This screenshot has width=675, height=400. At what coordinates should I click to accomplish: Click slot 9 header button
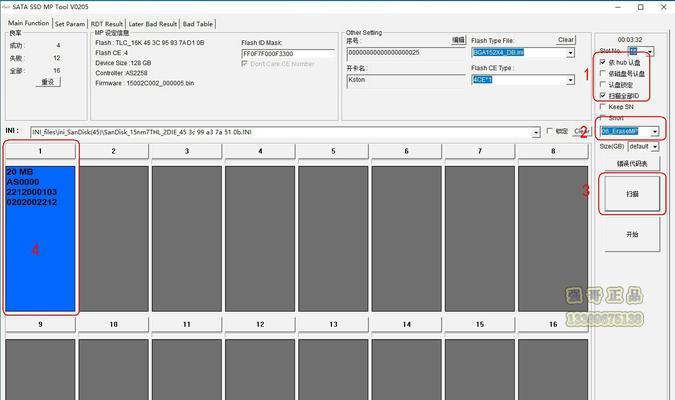(40, 324)
